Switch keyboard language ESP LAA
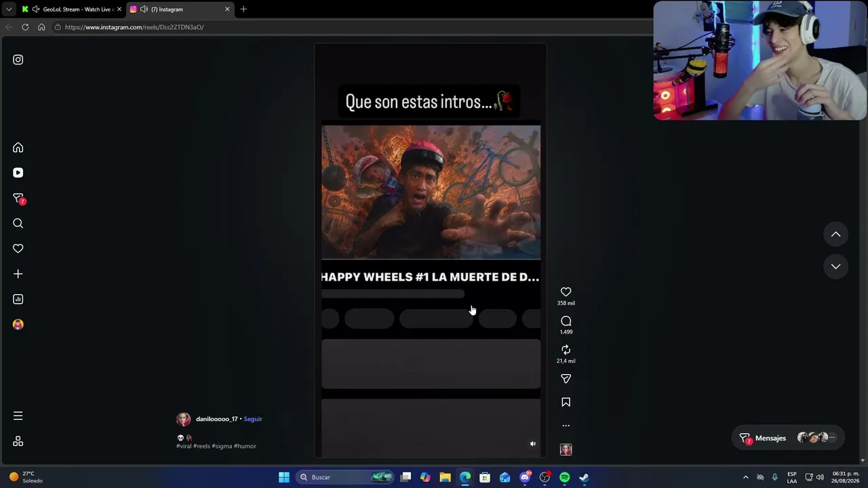 (792, 477)
